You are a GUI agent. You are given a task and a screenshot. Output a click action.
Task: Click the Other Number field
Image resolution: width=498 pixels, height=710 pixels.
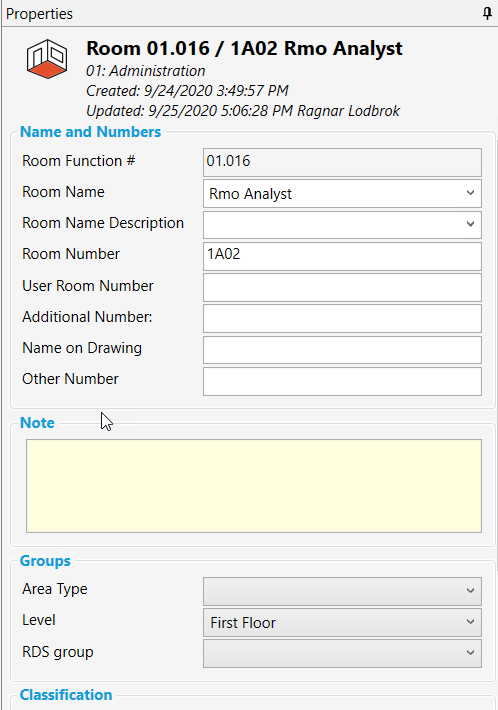342,381
